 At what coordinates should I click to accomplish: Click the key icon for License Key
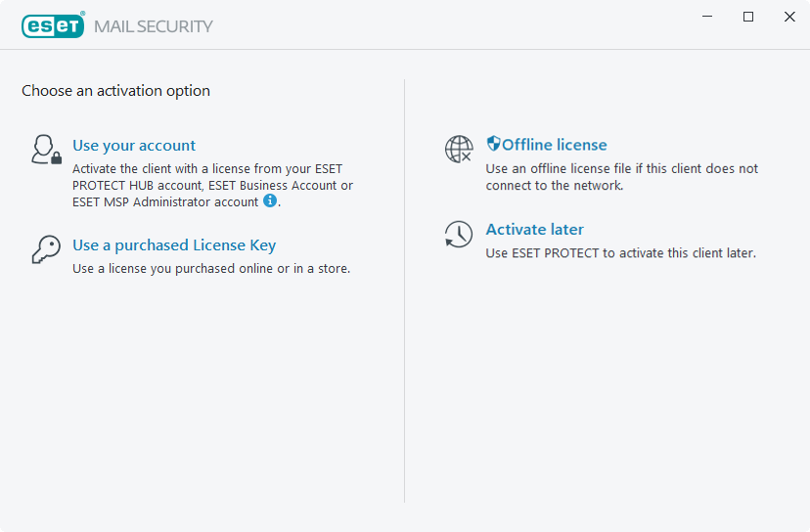coord(46,250)
